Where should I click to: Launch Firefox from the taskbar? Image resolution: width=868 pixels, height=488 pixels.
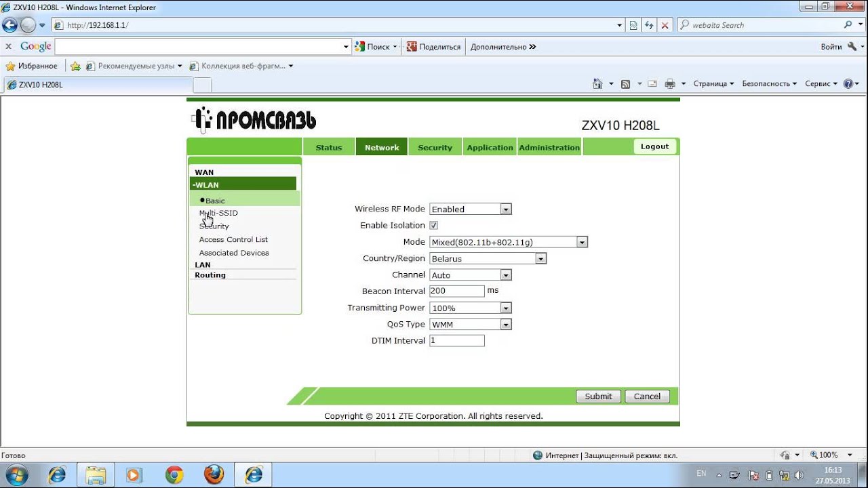click(214, 474)
